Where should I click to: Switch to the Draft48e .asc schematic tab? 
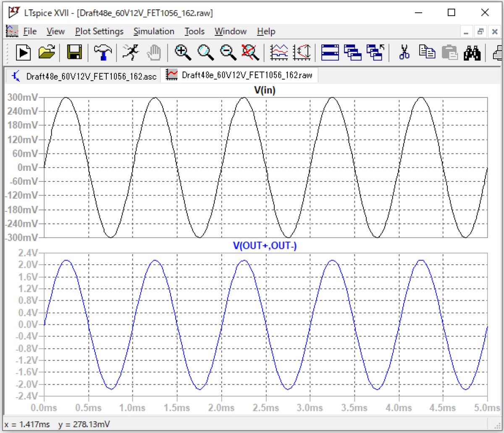click(84, 76)
